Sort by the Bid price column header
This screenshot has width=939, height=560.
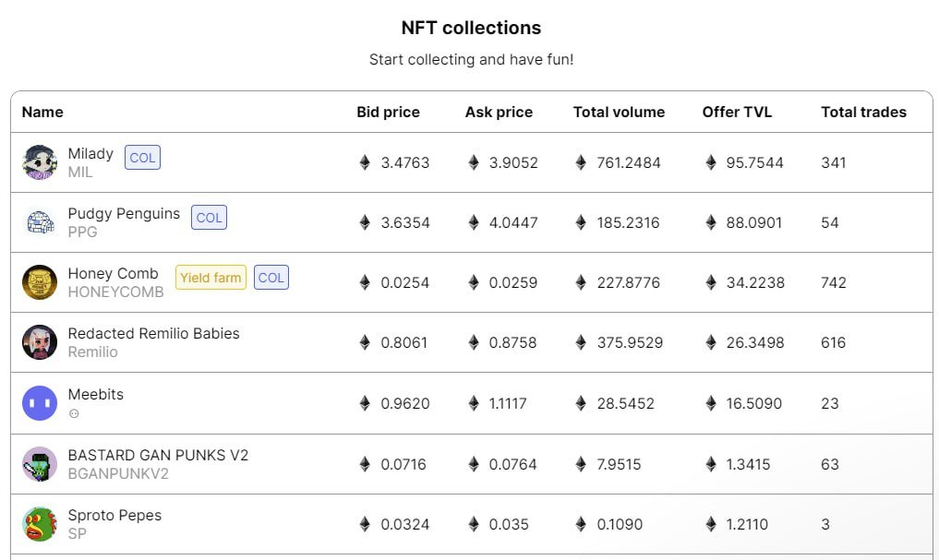click(388, 112)
